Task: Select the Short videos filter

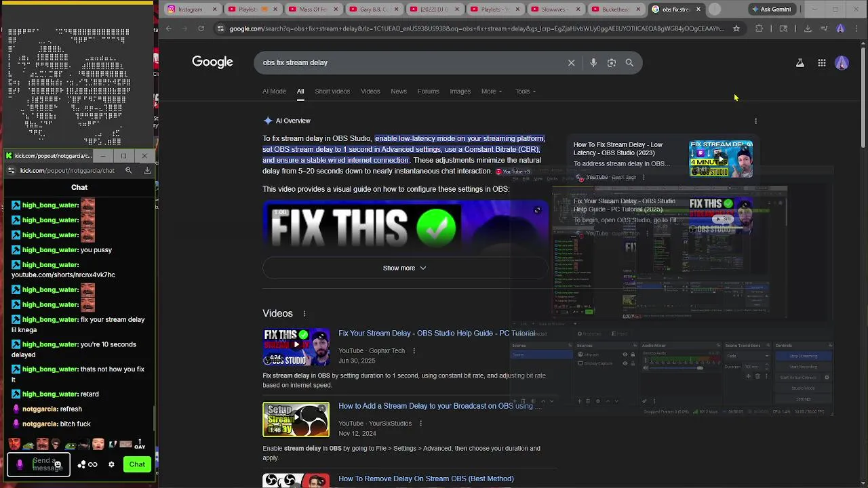Action: tap(332, 91)
